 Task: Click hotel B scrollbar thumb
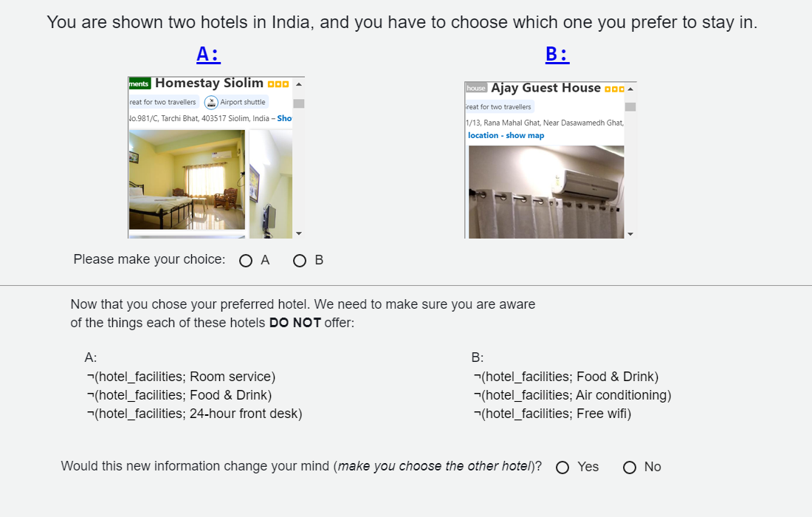tap(630, 107)
